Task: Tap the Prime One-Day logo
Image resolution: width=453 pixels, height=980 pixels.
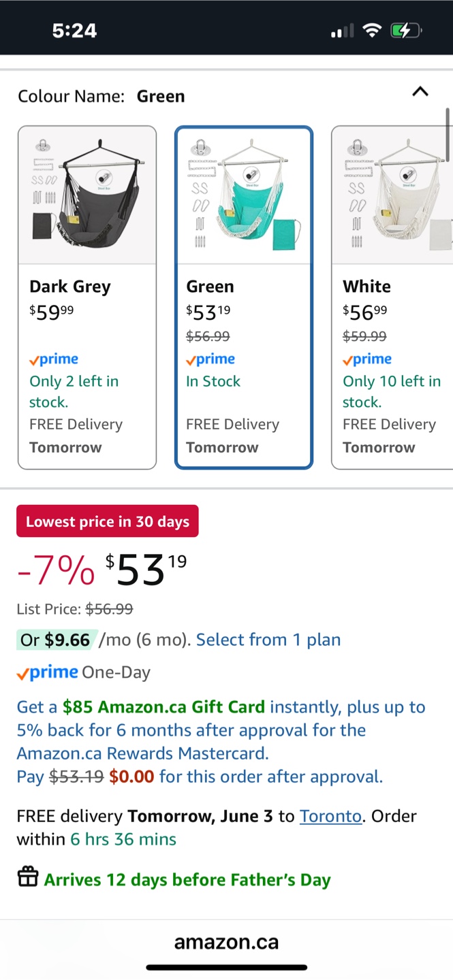Action: pos(48,672)
